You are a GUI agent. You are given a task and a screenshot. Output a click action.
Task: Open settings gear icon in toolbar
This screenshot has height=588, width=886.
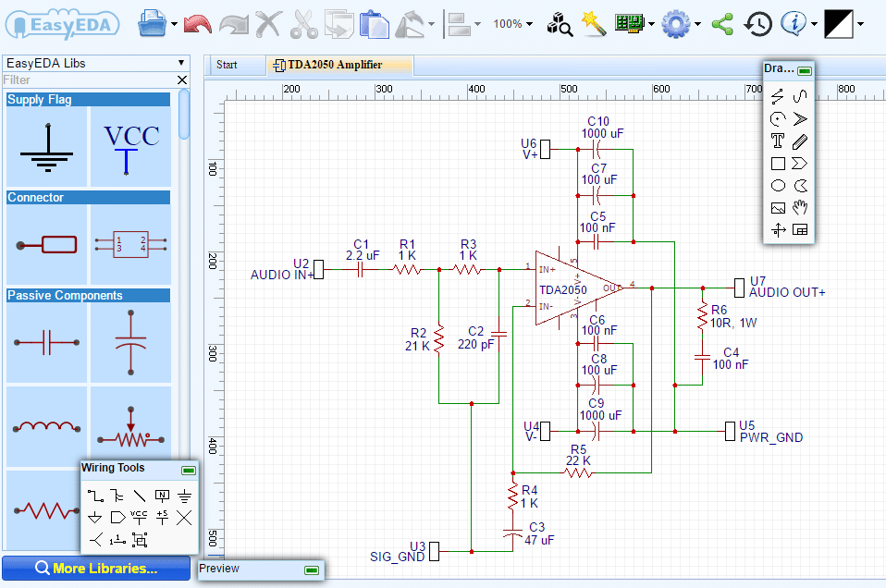pos(675,24)
